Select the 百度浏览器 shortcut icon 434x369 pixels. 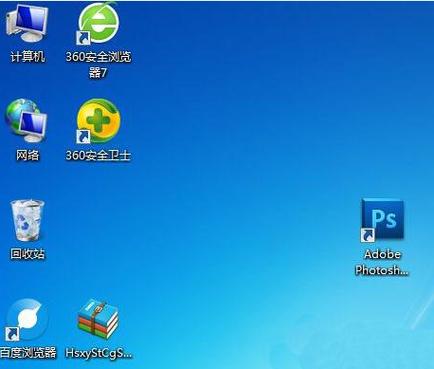point(26,320)
